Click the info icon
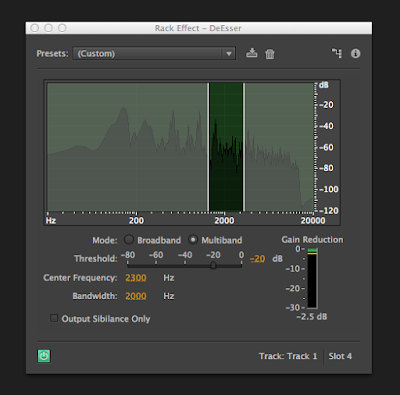 pyautogui.click(x=356, y=53)
